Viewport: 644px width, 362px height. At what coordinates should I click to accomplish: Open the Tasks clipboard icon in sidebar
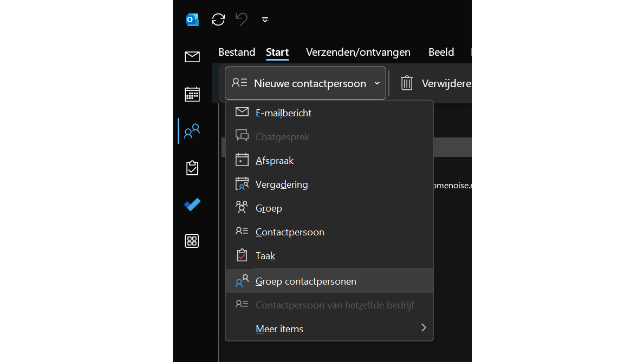click(192, 168)
